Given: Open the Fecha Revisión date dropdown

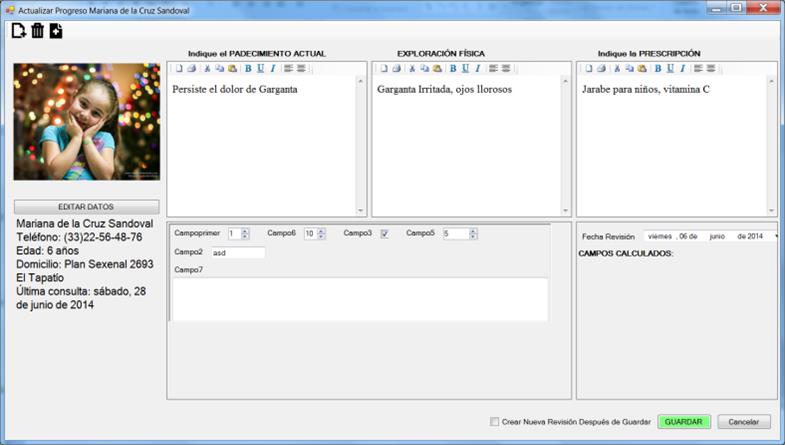Looking at the screenshot, I should 775,237.
